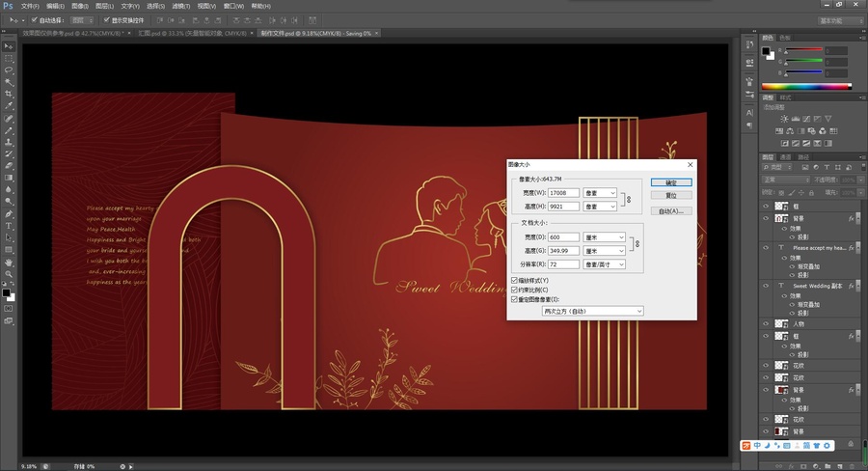Select the Pen tool
The height and width of the screenshot is (471, 868).
[9, 214]
